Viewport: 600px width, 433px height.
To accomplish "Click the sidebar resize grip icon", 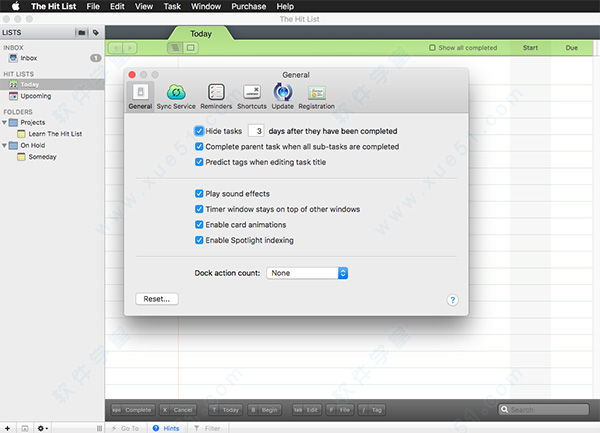I will point(99,428).
